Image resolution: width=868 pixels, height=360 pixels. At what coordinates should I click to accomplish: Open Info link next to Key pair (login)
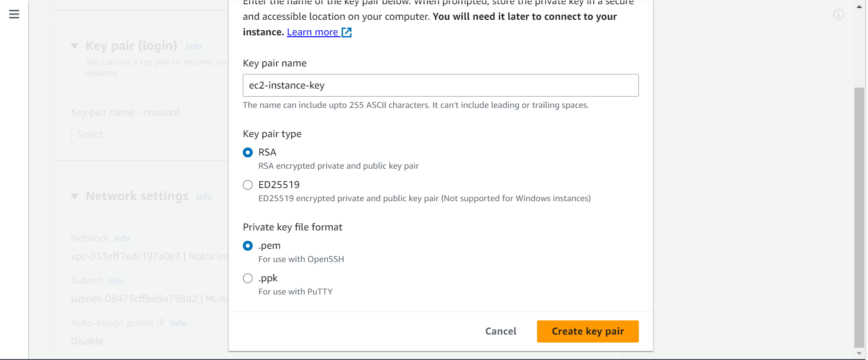coord(193,47)
